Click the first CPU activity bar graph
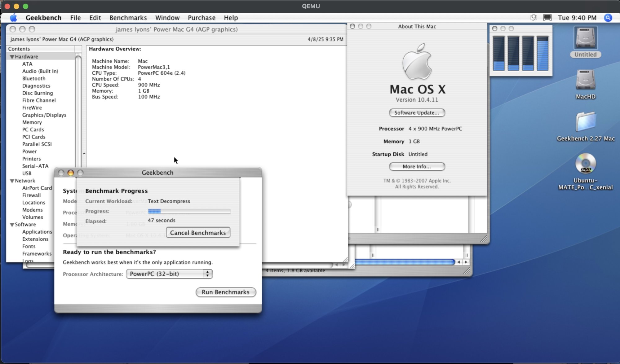The image size is (620, 364). [x=499, y=53]
